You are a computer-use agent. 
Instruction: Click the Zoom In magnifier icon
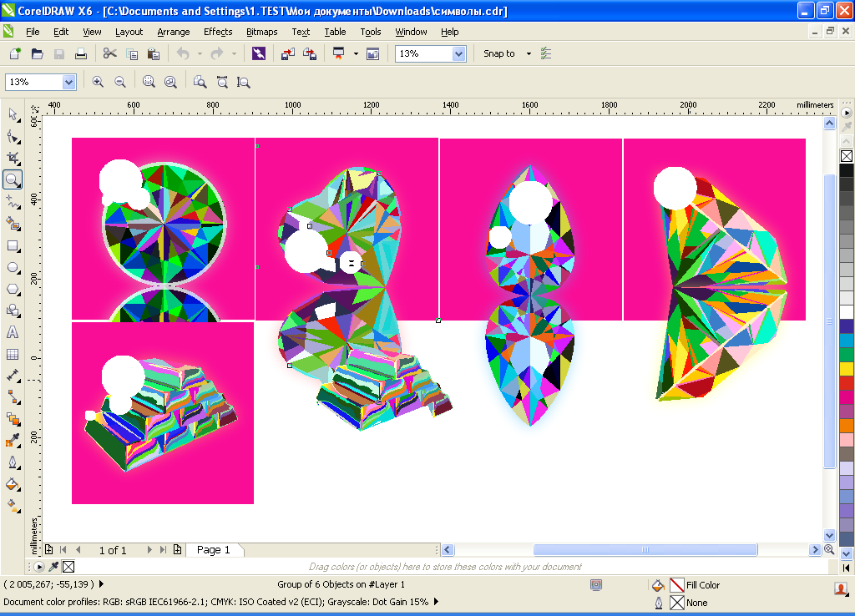pos(98,82)
